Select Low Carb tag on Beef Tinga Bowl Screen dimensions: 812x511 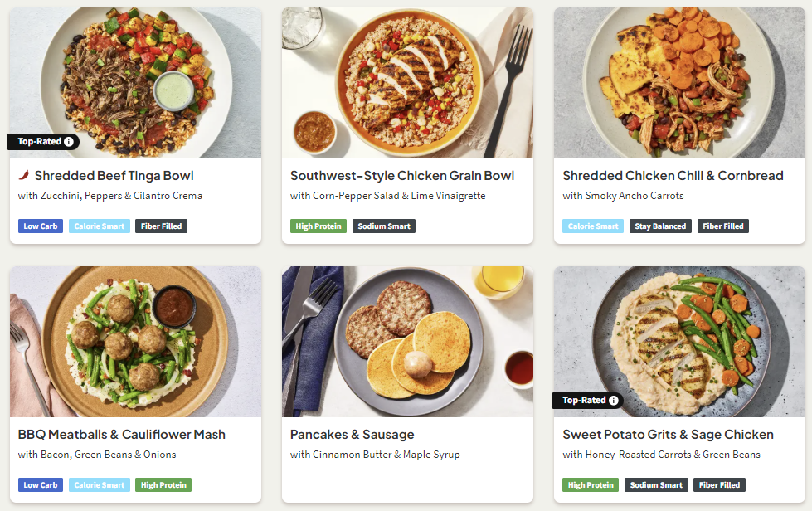point(41,226)
